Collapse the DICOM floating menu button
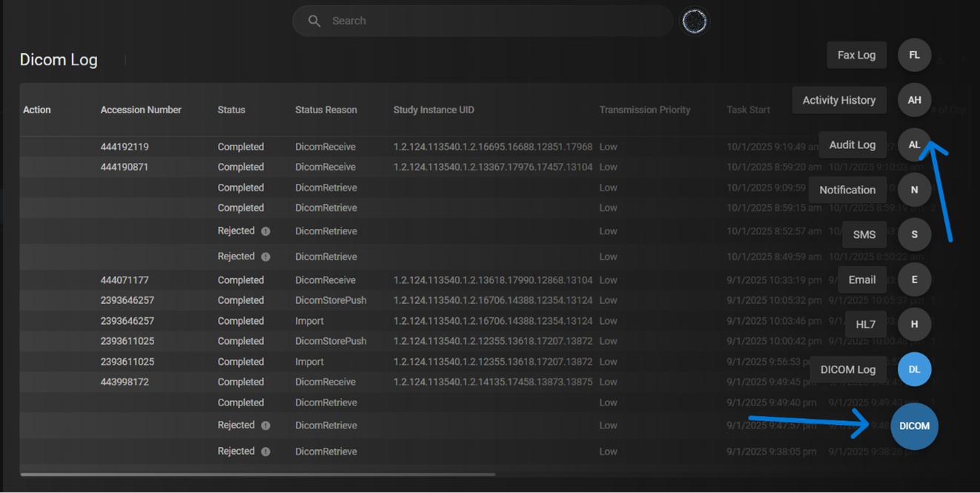980x493 pixels. [x=914, y=426]
